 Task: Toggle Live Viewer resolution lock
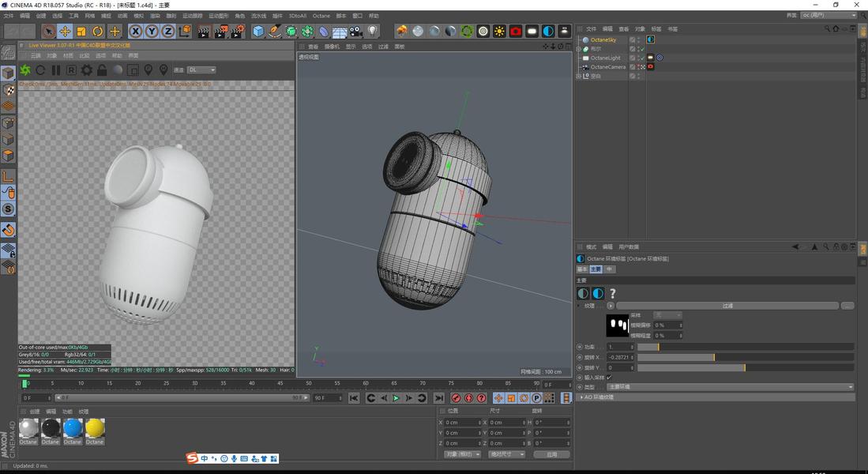pos(102,70)
